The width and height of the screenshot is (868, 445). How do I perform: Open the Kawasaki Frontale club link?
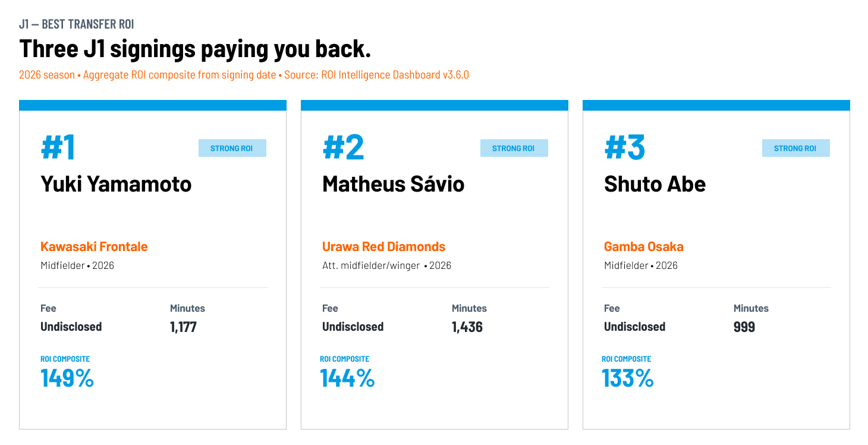tap(94, 246)
